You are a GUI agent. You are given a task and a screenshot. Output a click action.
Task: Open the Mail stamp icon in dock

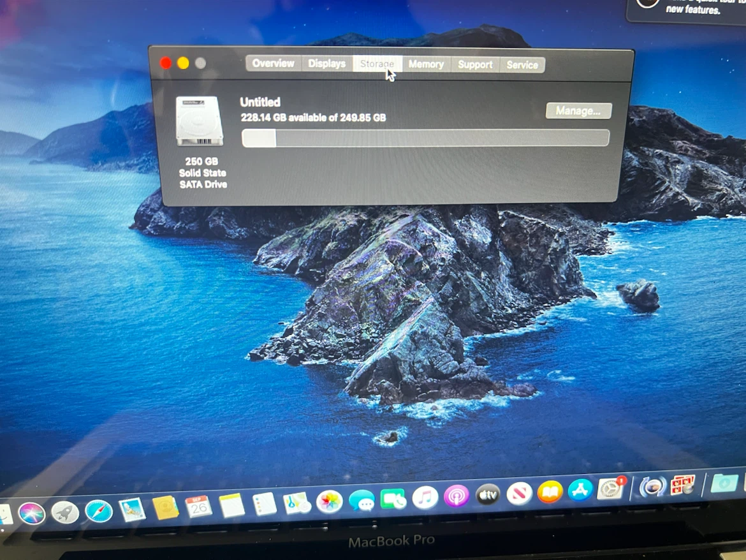[x=132, y=510]
